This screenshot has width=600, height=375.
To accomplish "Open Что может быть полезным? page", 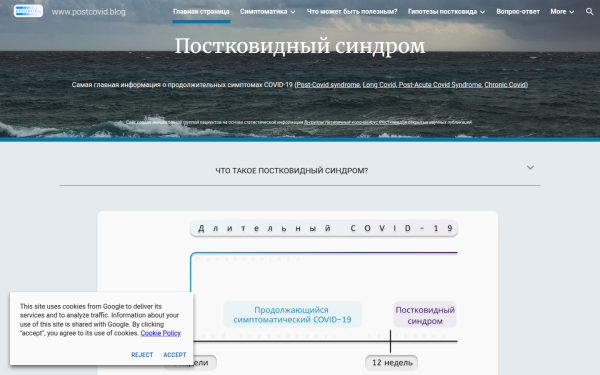I will click(x=352, y=11).
